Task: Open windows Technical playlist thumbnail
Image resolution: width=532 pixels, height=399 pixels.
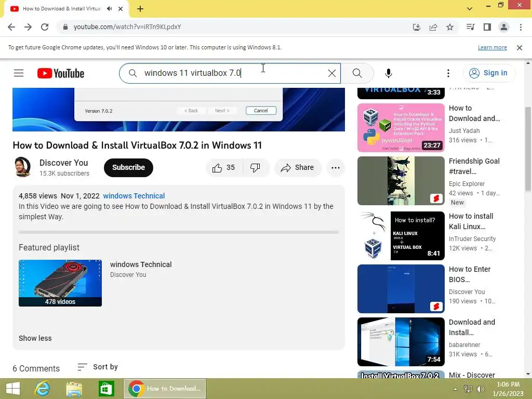Action: (60, 283)
